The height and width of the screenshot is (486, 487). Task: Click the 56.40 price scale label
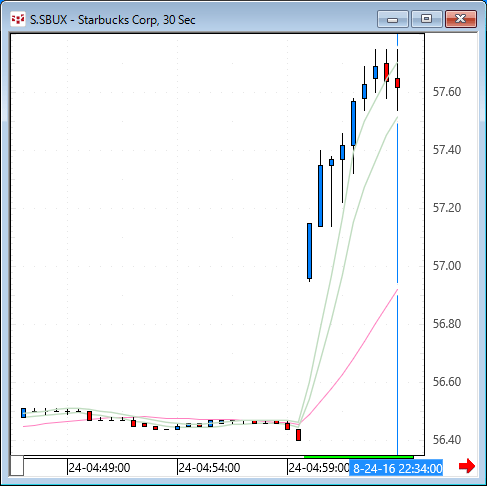point(447,440)
